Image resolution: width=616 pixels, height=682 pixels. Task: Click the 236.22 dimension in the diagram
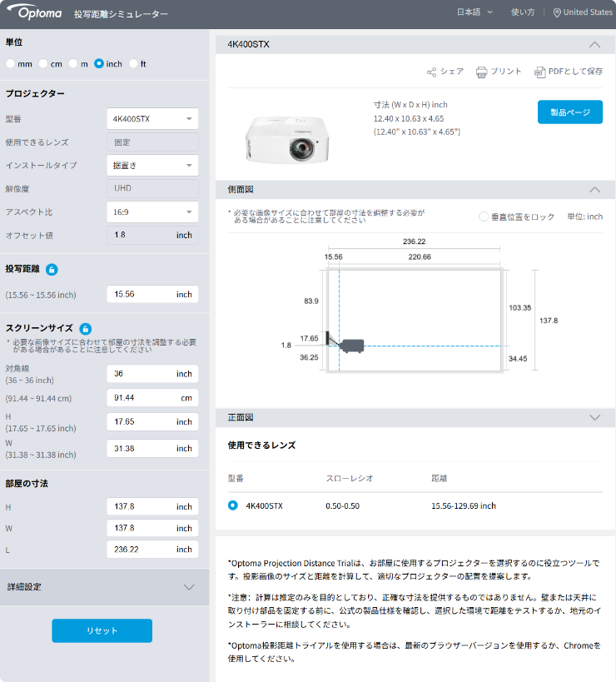pyautogui.click(x=415, y=241)
